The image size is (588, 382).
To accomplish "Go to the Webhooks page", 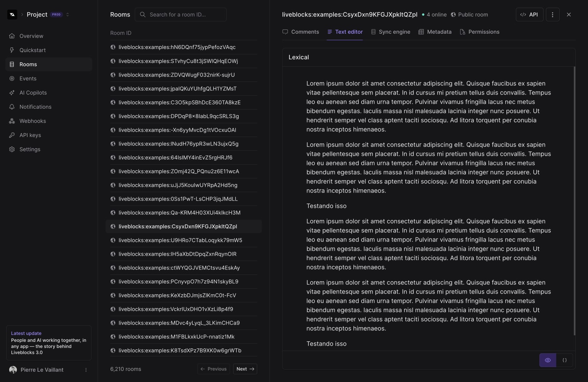I will pyautogui.click(x=33, y=121).
